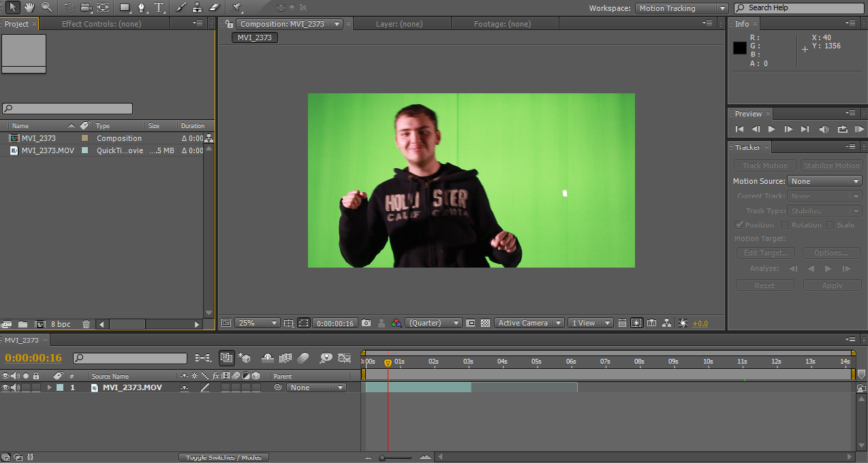Open the magnification level dropdown showing 25%
The image size is (868, 463).
257,323
